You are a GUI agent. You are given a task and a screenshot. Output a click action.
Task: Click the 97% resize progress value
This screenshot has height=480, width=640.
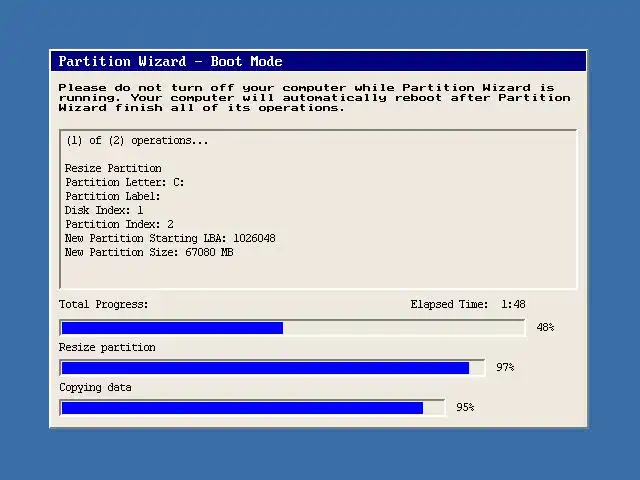(x=505, y=367)
